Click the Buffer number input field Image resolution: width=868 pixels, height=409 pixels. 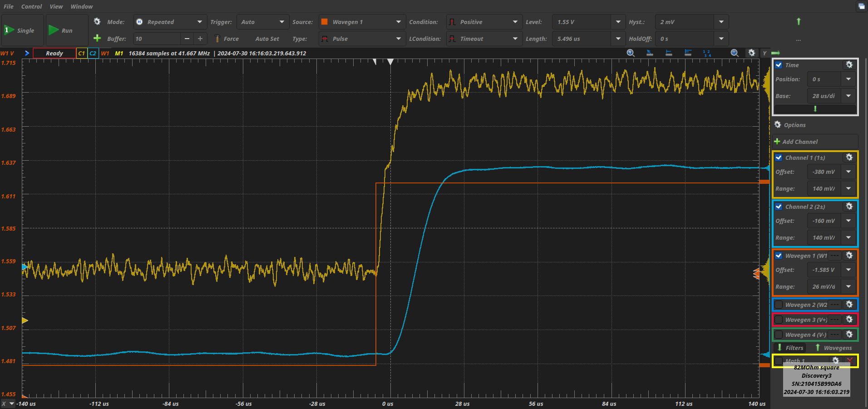tap(157, 39)
